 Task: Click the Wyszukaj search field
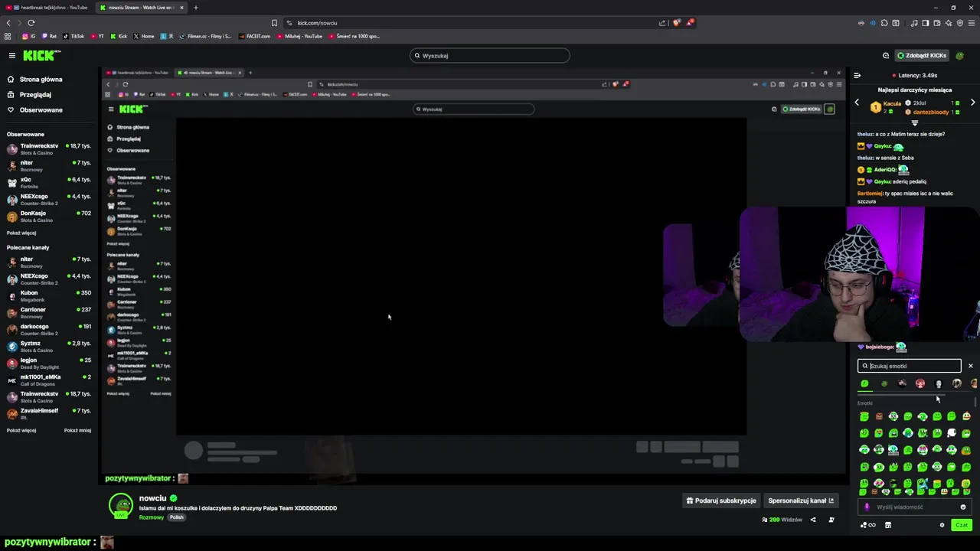(490, 55)
